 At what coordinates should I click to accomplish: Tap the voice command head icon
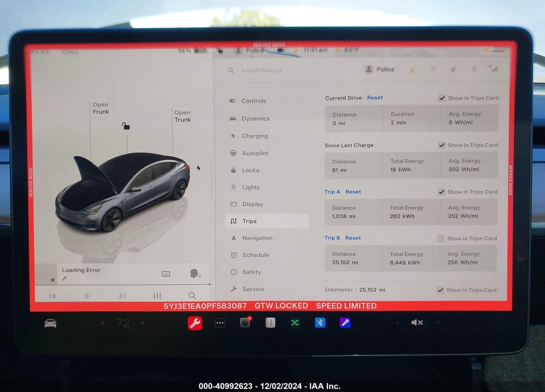(195, 274)
